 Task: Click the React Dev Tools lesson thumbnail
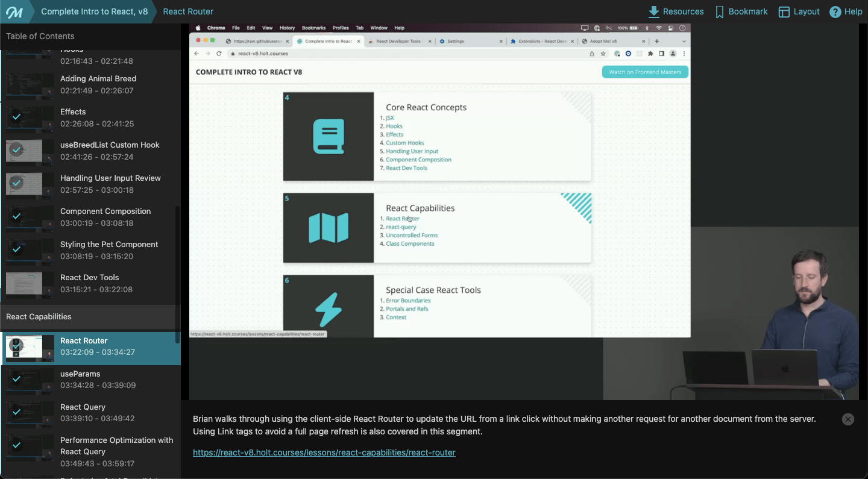[x=29, y=284]
